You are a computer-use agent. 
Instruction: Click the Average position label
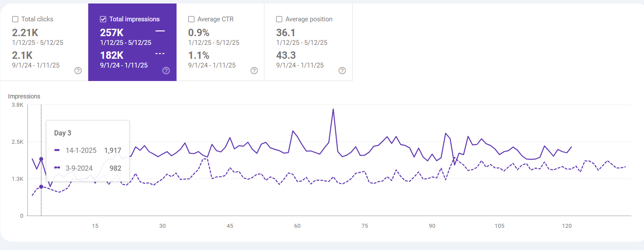309,19
